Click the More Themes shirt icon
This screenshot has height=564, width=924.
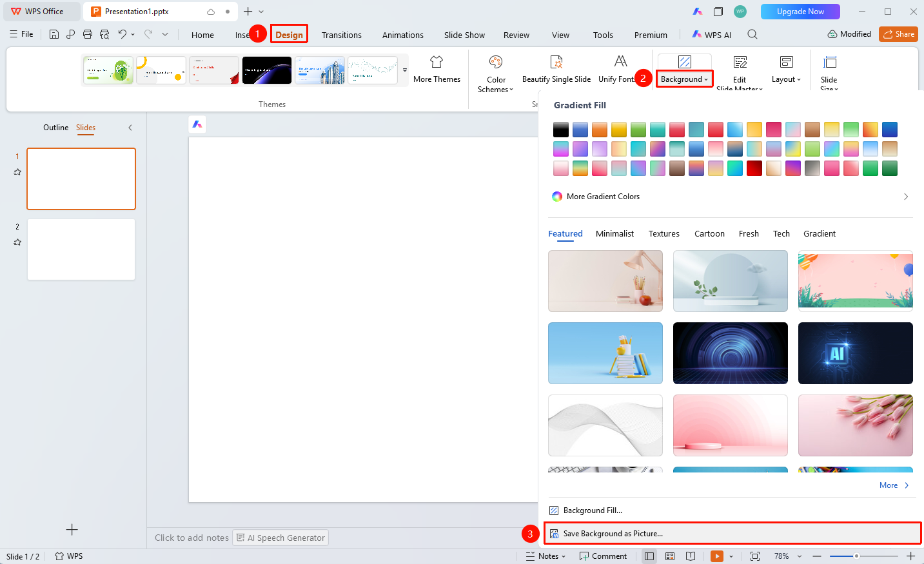tap(437, 62)
